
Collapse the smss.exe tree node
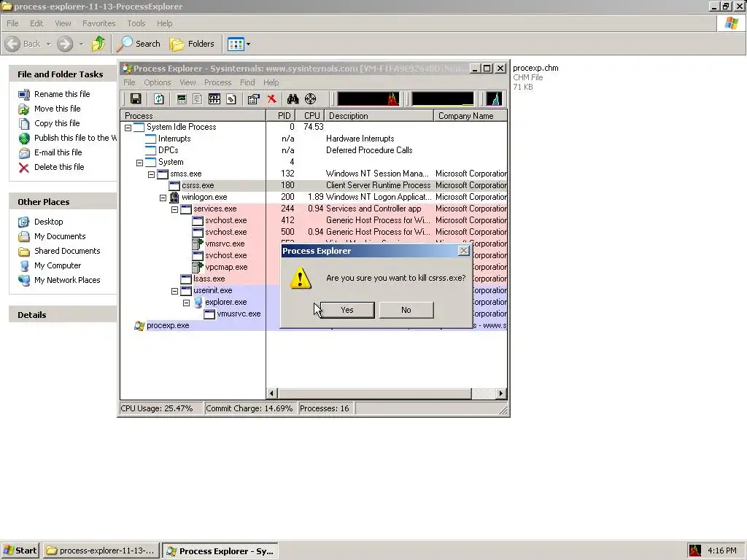[152, 174]
